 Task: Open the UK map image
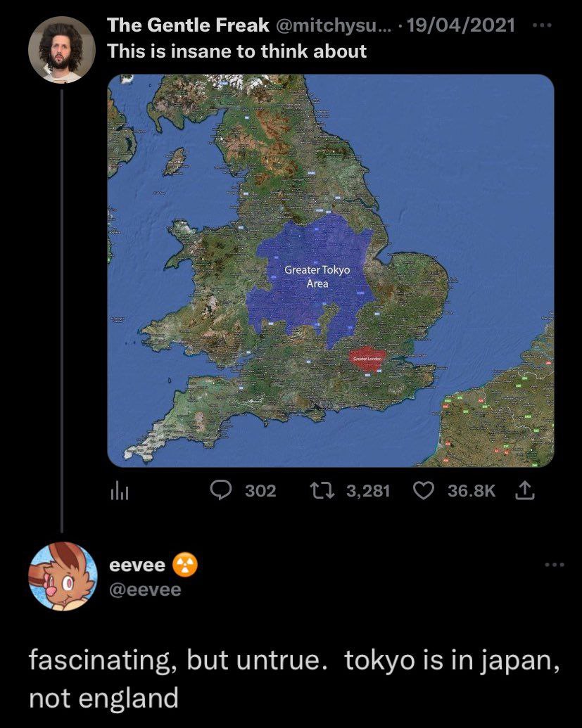(331, 271)
